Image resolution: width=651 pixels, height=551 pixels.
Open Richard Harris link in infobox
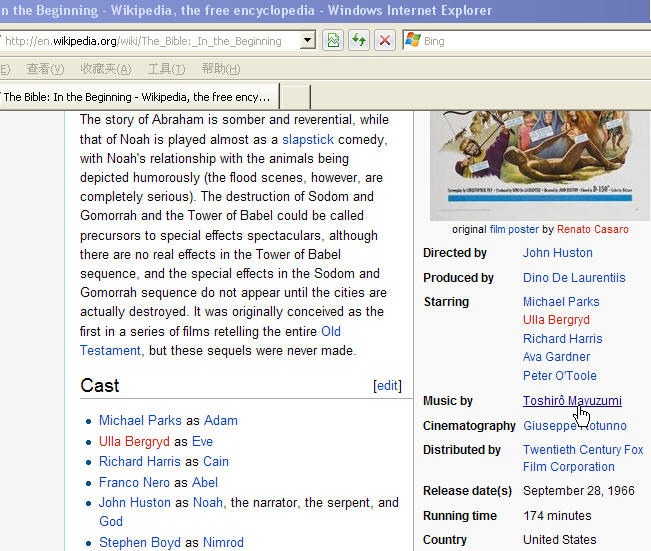tap(562, 339)
